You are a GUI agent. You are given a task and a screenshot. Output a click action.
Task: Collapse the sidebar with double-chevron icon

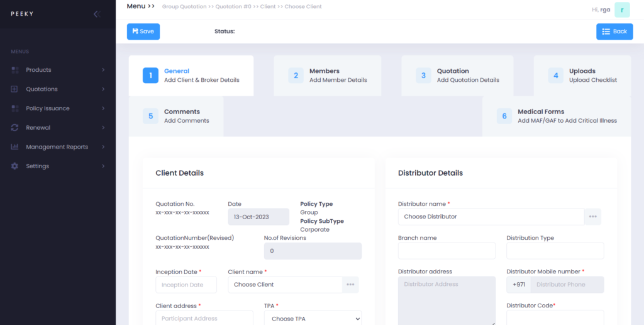(96, 14)
